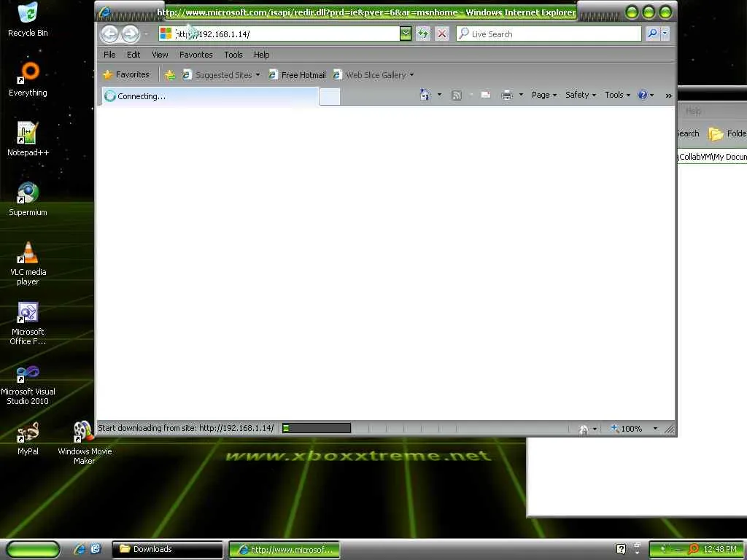The width and height of the screenshot is (747, 560).
Task: Click the Refresh button next to the address bar
Action: (x=423, y=34)
